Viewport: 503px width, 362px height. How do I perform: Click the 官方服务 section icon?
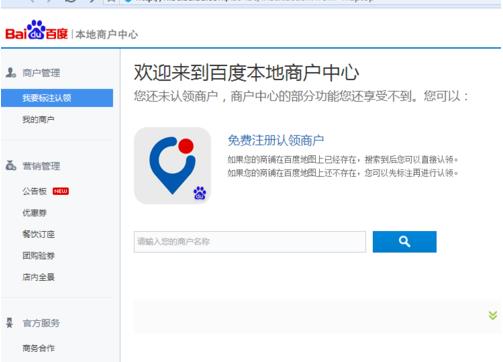[10, 323]
